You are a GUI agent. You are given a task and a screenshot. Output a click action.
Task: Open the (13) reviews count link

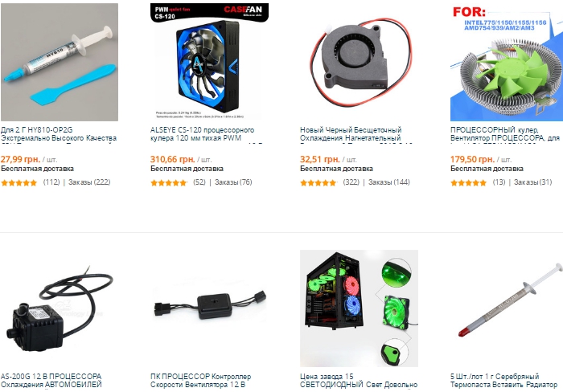(x=499, y=182)
